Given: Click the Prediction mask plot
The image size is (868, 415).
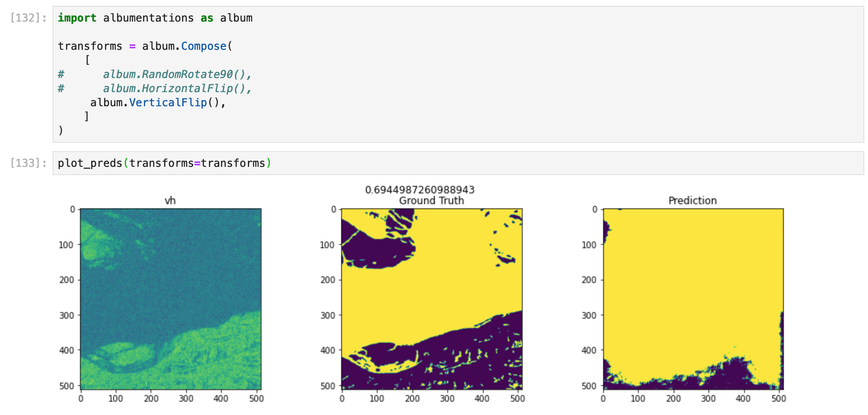Looking at the screenshot, I should (x=693, y=299).
